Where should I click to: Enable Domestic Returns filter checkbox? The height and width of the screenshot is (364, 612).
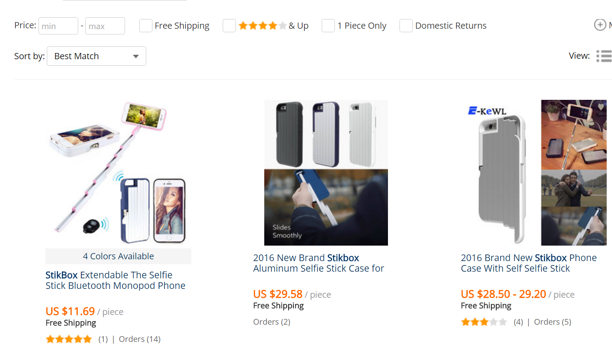coord(406,26)
